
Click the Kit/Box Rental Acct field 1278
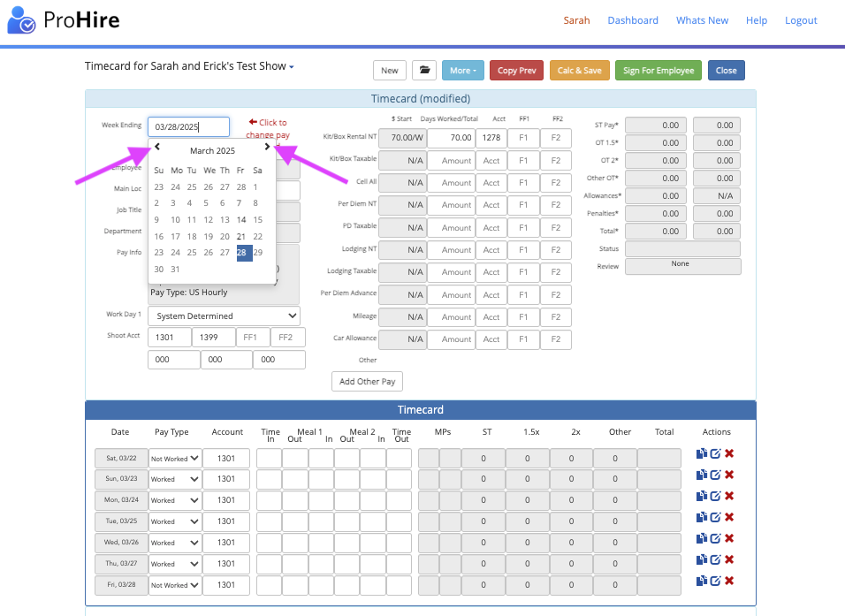click(x=491, y=138)
